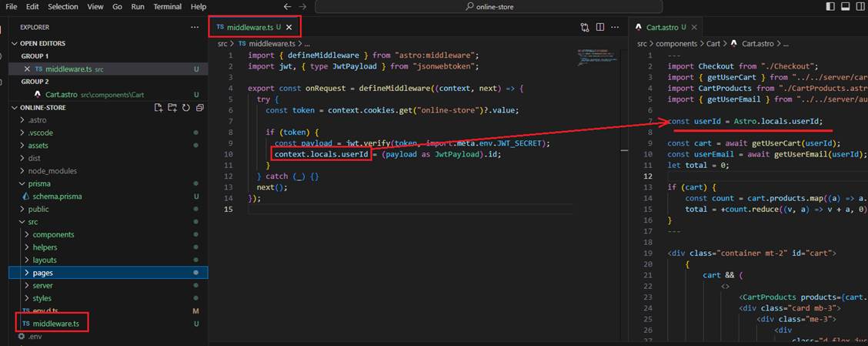Click 'Cart' folder in Cart.astro breadcrumb
The height and width of the screenshot is (346, 868).
click(713, 43)
